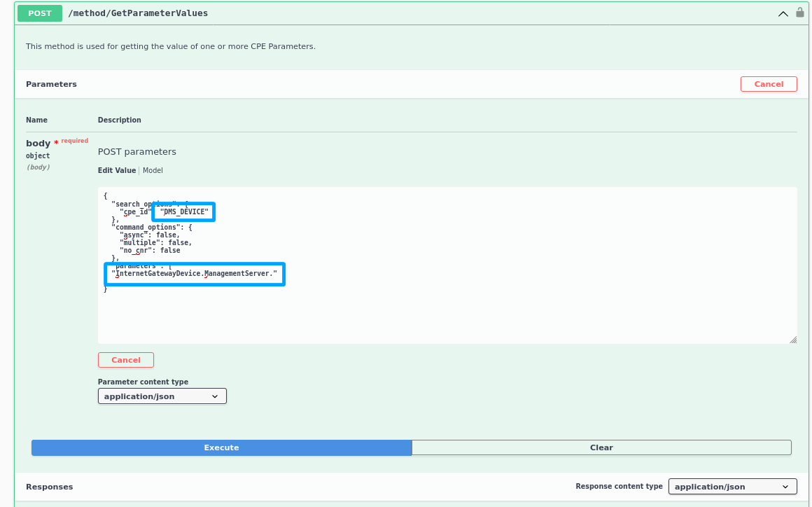Viewport: 812px width, 507px height.
Task: Open the Response content type dropdown
Action: [x=732, y=487]
